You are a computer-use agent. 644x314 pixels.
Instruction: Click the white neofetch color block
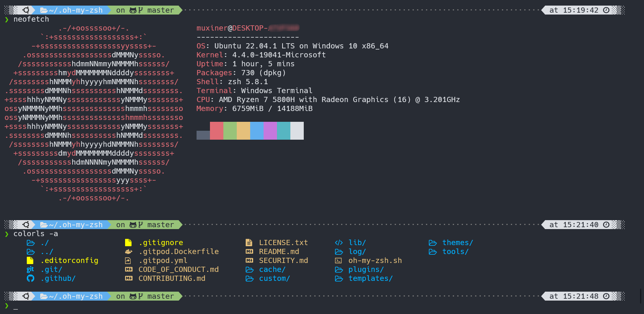click(x=297, y=131)
